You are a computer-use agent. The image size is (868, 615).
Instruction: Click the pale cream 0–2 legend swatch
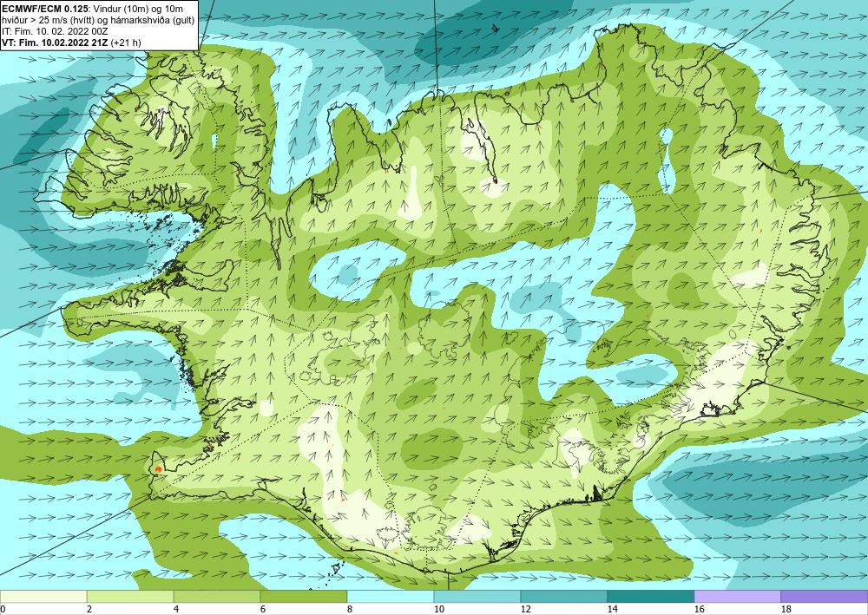(x=43, y=597)
